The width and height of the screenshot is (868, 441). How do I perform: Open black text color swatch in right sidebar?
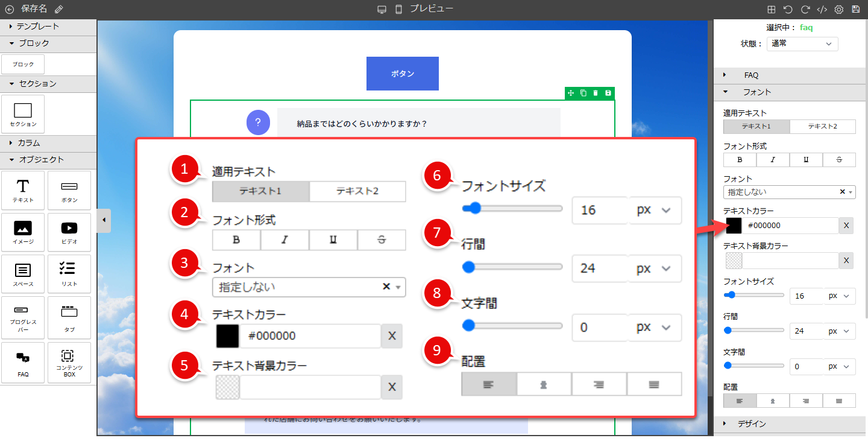(x=734, y=226)
